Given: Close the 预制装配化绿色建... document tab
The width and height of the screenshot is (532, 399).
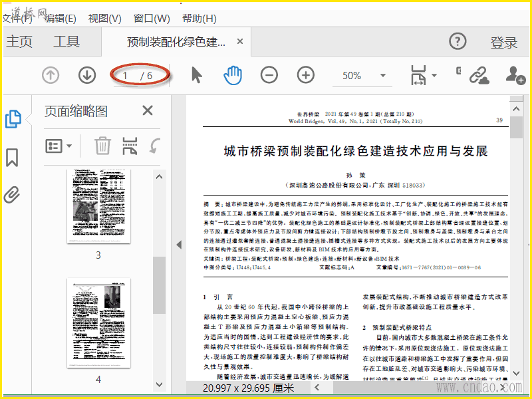Looking at the screenshot, I should coord(240,41).
